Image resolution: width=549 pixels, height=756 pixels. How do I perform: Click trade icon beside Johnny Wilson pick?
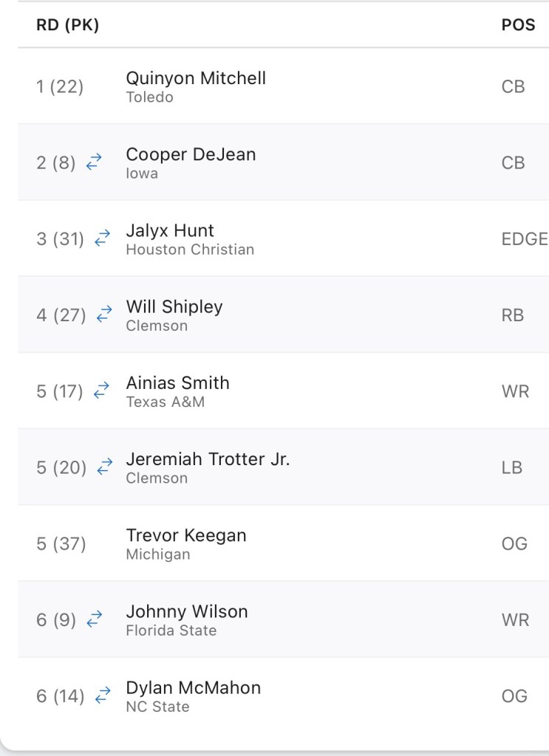point(94,619)
